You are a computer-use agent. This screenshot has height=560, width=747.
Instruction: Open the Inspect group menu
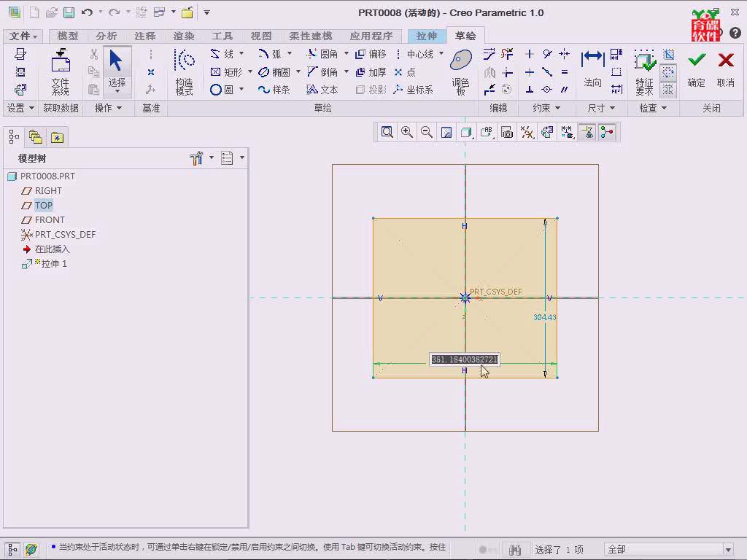[x=653, y=108]
